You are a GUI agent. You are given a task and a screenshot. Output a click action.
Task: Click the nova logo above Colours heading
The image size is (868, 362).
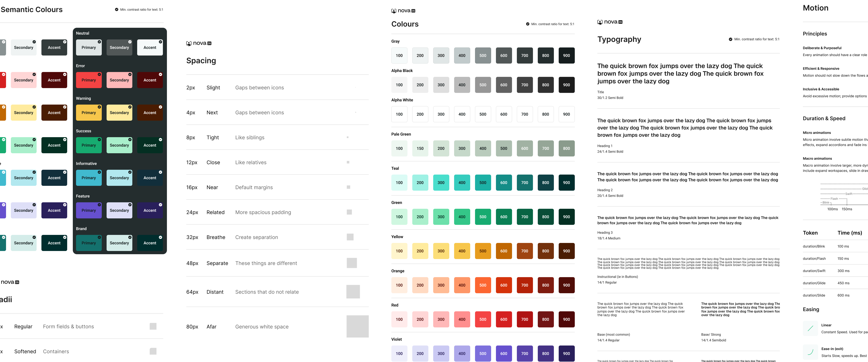coord(403,11)
